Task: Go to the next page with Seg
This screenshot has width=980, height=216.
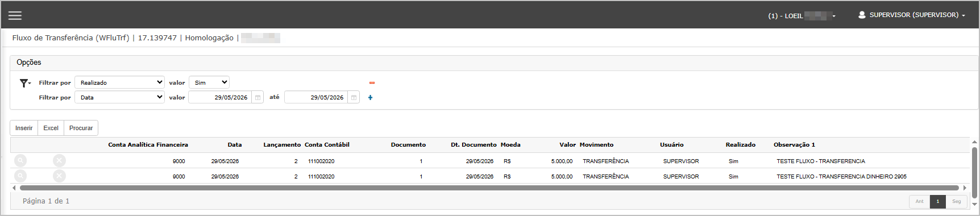Action: coord(957,201)
